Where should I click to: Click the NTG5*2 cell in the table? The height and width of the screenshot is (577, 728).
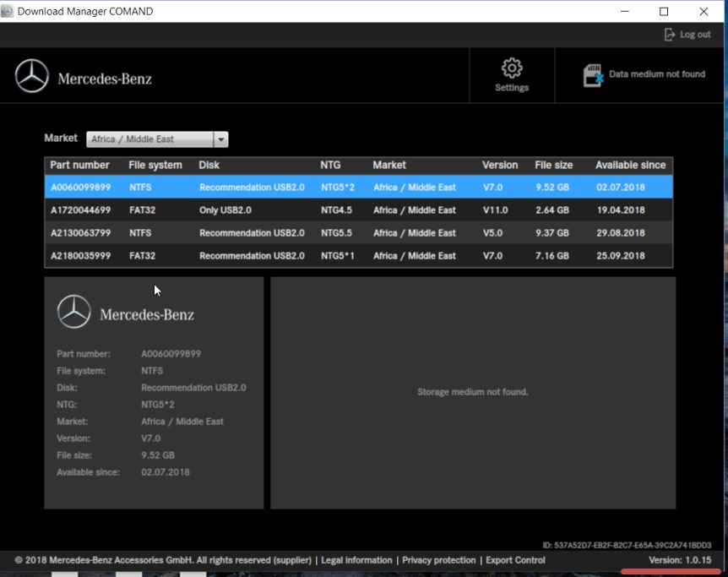pyautogui.click(x=338, y=188)
